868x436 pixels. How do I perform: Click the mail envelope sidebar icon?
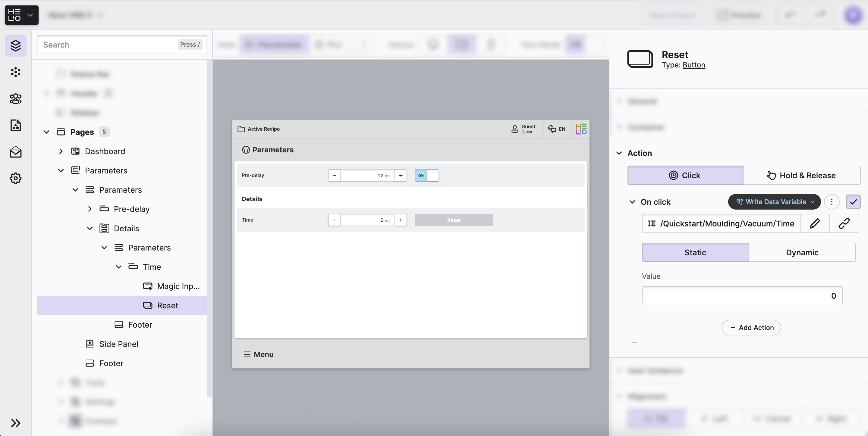[15, 152]
